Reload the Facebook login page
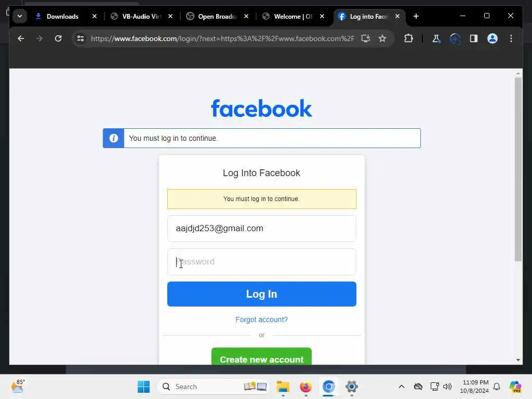This screenshot has width=532, height=399. coord(58,38)
